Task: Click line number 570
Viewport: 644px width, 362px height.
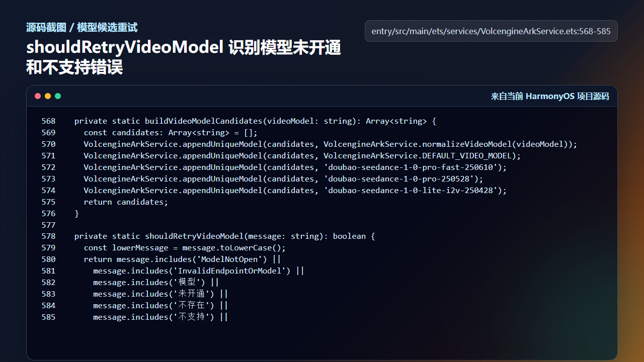Action: pyautogui.click(x=49, y=144)
